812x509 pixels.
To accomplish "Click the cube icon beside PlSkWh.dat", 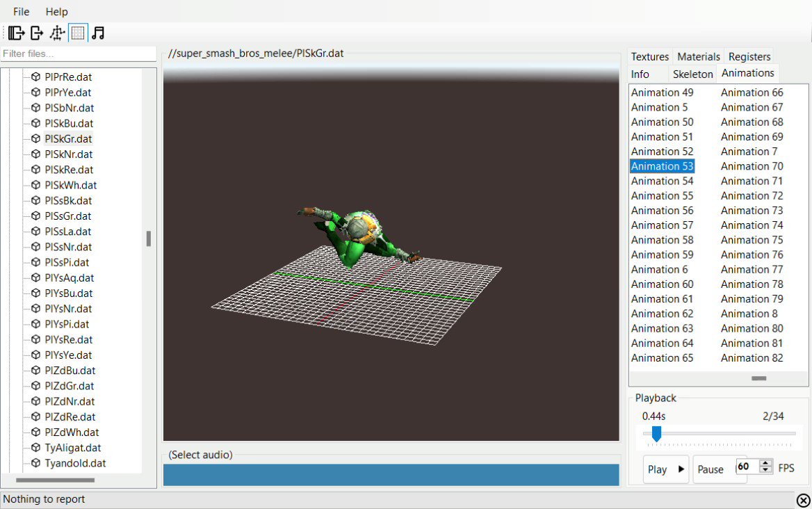I will 35,185.
